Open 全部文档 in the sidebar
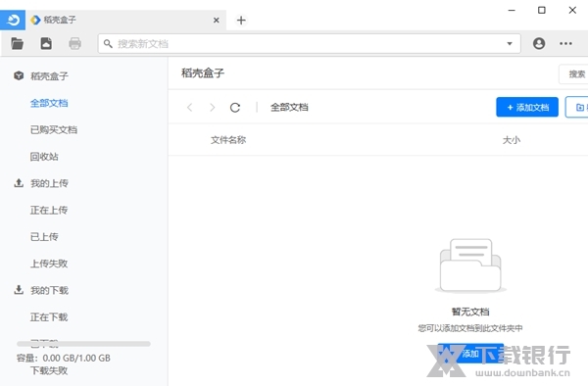The width and height of the screenshot is (588, 386). [49, 103]
